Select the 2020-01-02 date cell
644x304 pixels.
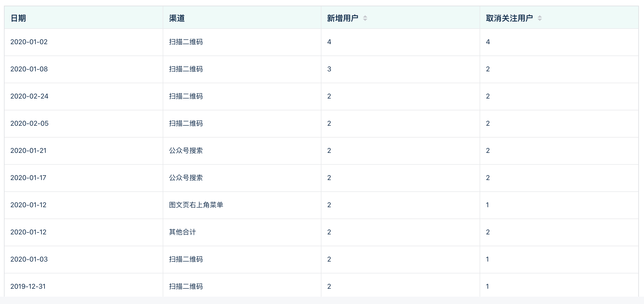pos(29,42)
